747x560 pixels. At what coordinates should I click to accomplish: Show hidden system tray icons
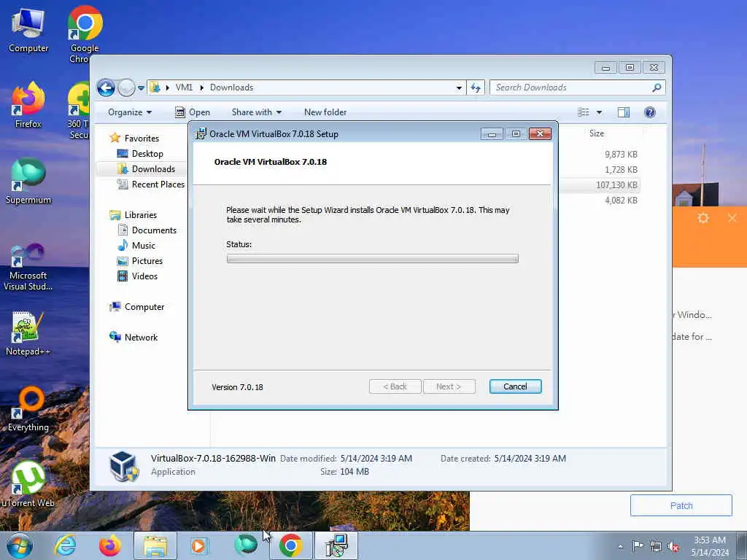[x=620, y=546]
